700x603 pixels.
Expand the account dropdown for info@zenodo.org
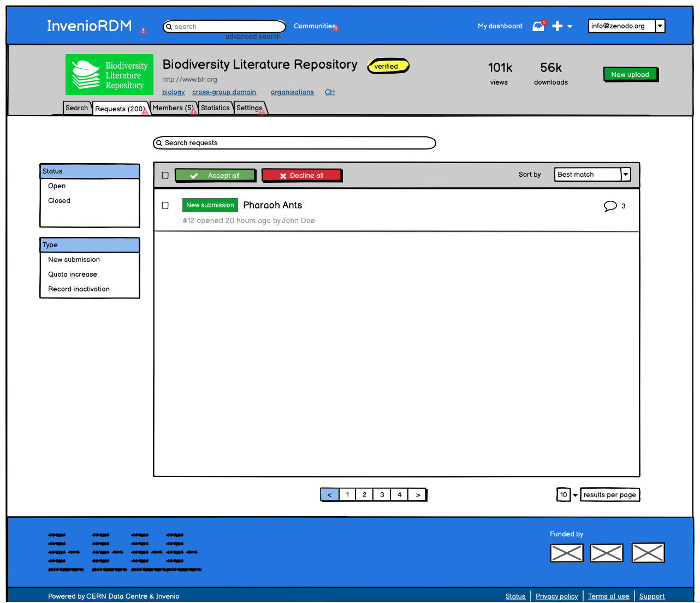[660, 26]
